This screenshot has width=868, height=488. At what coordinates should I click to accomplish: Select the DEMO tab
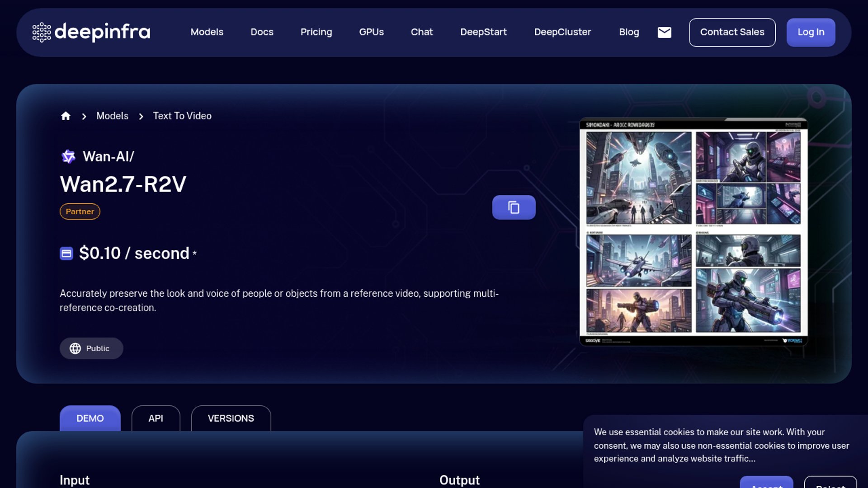[x=90, y=418]
